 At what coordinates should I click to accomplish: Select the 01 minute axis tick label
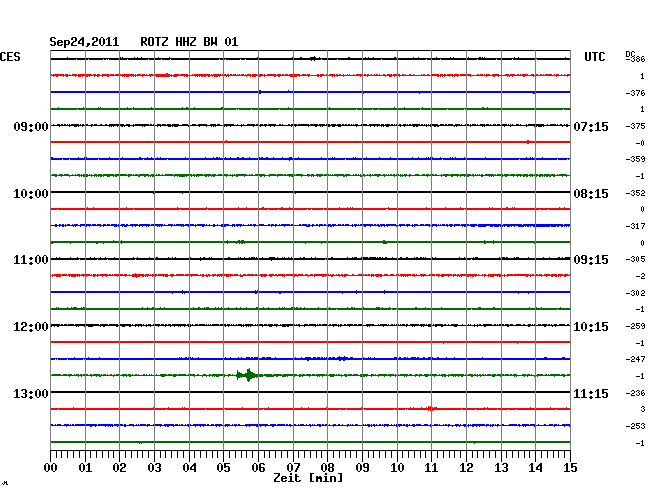coord(85,468)
